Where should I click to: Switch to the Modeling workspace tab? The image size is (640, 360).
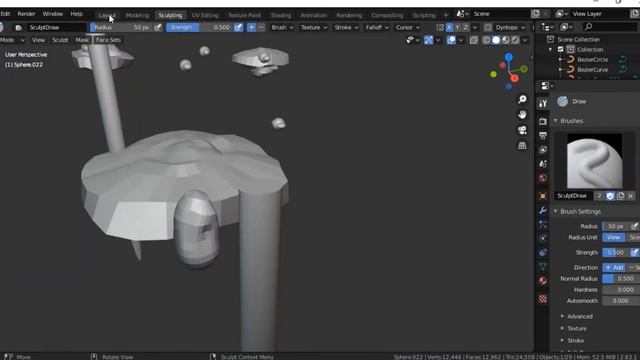137,15
